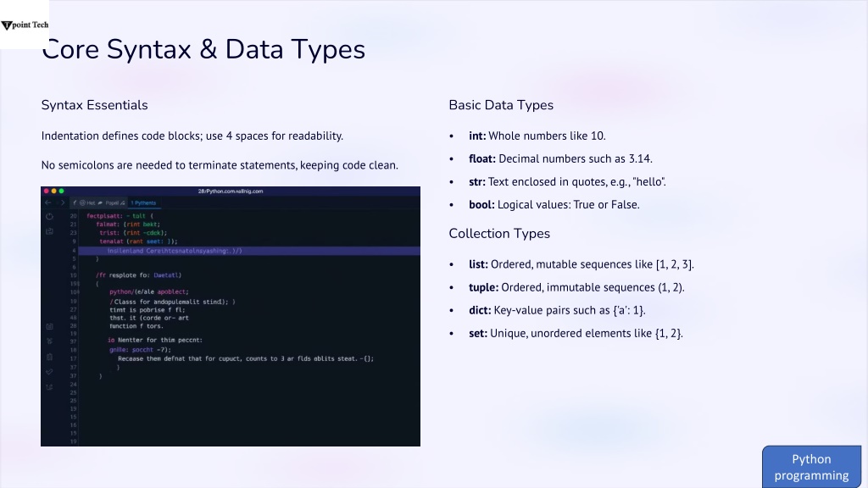Click line number 20 in the editor gutter
868x488 pixels.
pos(73,216)
